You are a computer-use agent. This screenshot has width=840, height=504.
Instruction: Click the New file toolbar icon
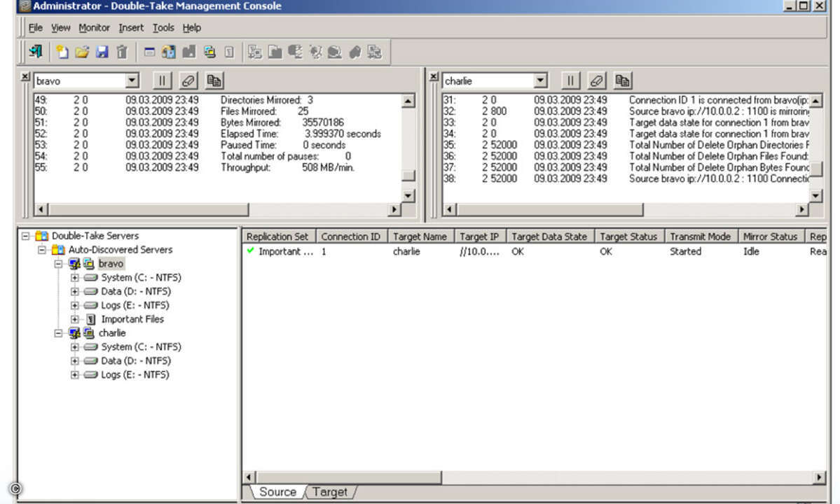click(x=62, y=51)
